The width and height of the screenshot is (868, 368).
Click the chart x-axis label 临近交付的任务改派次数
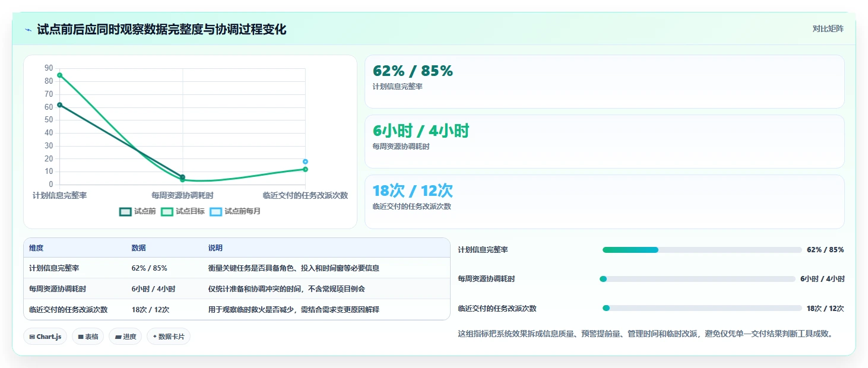305,195
